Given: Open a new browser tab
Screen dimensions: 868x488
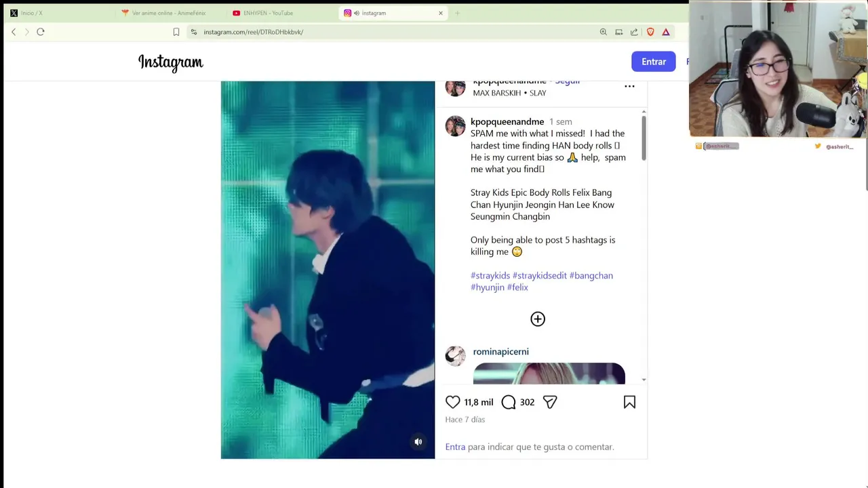Looking at the screenshot, I should coord(457,13).
